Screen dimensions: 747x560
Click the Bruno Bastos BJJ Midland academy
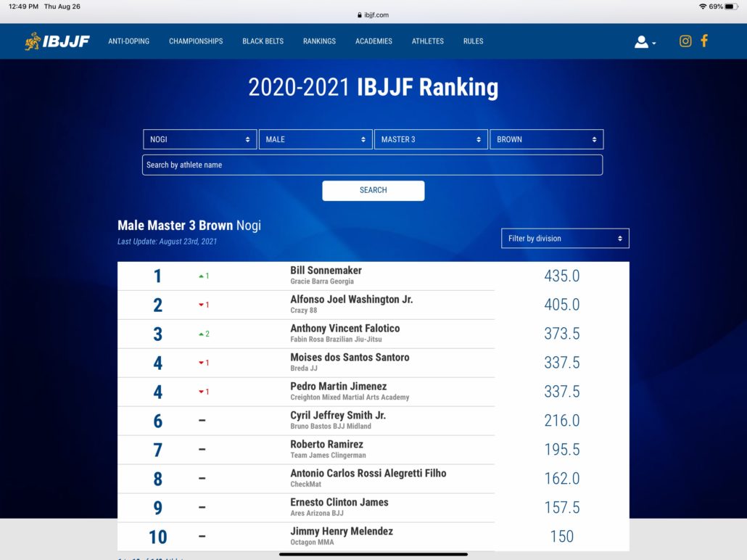(x=331, y=427)
